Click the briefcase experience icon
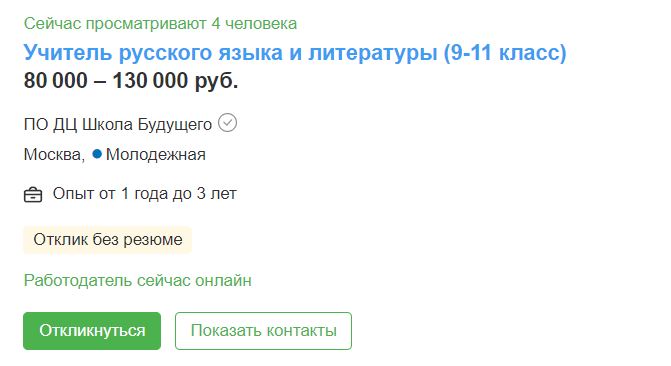Viewport: 671px width, 366px height. point(33,195)
